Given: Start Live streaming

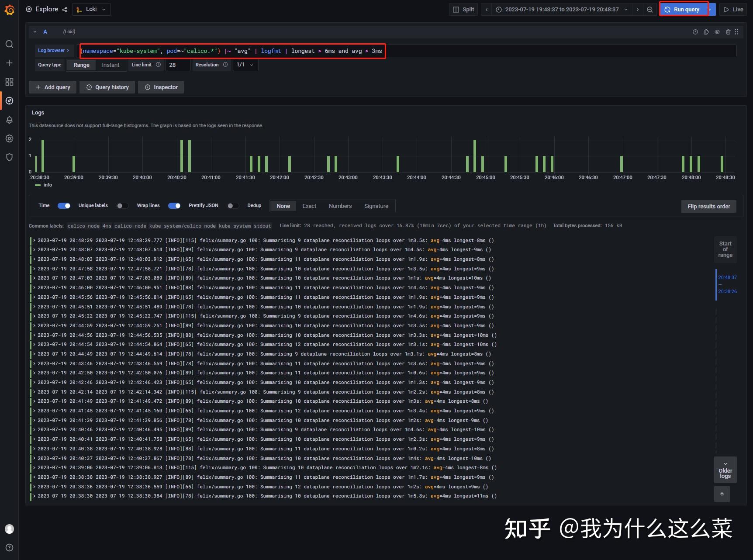Looking at the screenshot, I should pos(733,10).
